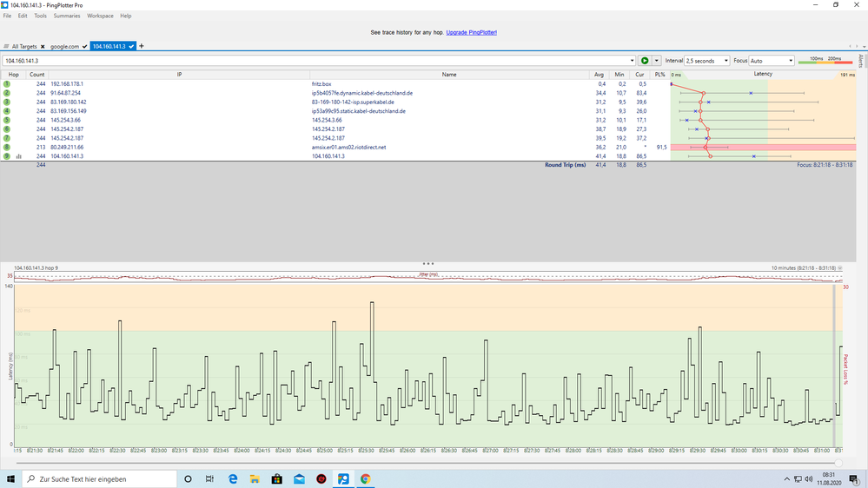The height and width of the screenshot is (488, 868).
Task: Open the Edit menu
Action: (x=22, y=16)
